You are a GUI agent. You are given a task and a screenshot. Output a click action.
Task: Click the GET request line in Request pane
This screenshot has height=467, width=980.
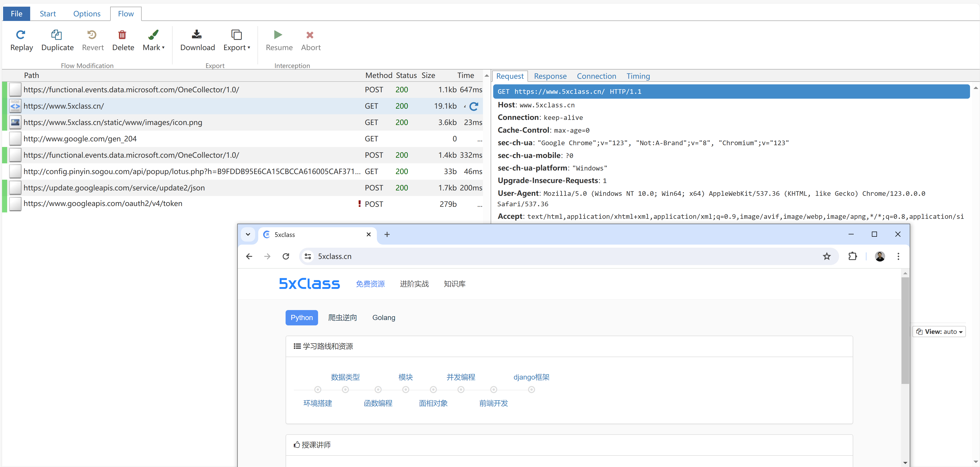(x=731, y=92)
